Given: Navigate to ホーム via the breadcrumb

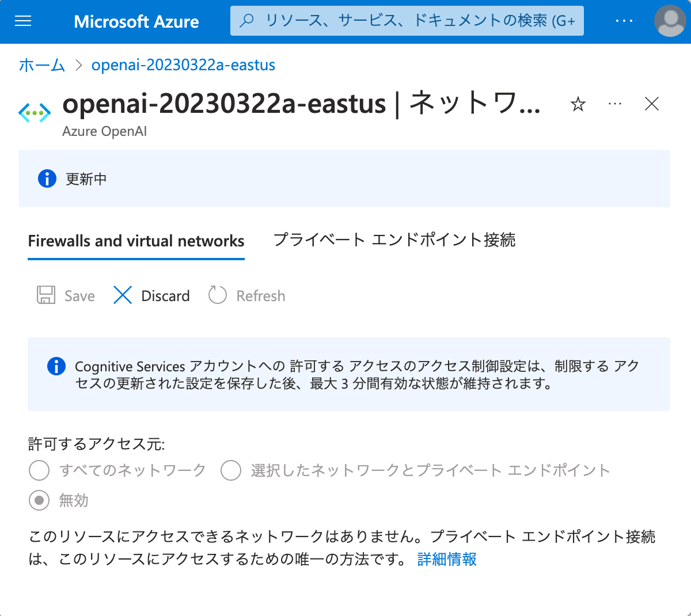Looking at the screenshot, I should coord(41,65).
